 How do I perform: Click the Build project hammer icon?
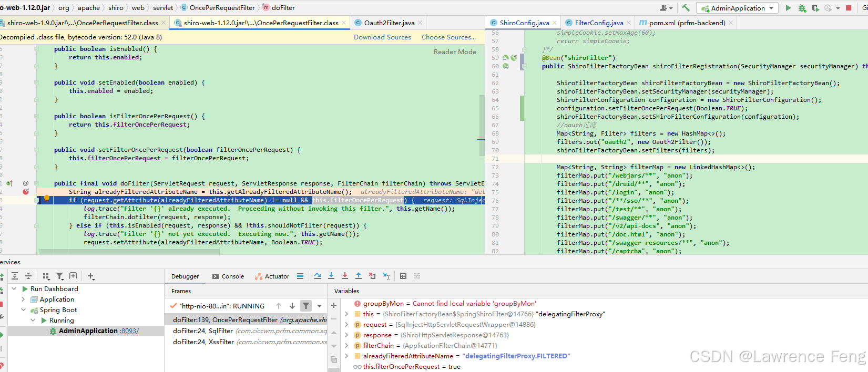[686, 8]
